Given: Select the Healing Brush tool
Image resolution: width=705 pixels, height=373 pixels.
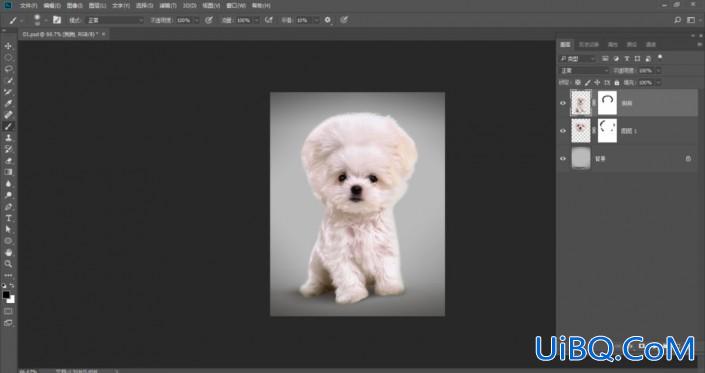Looking at the screenshot, I should 8,115.
